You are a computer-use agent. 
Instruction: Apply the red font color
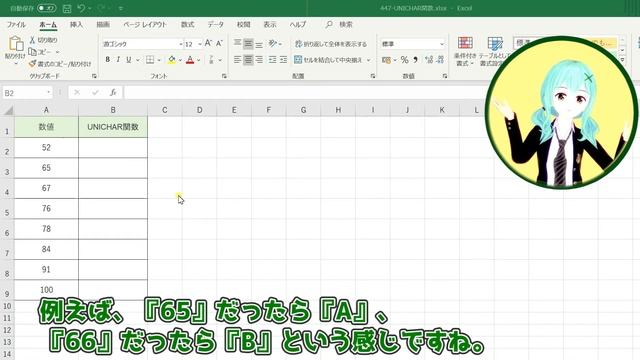tap(190, 60)
